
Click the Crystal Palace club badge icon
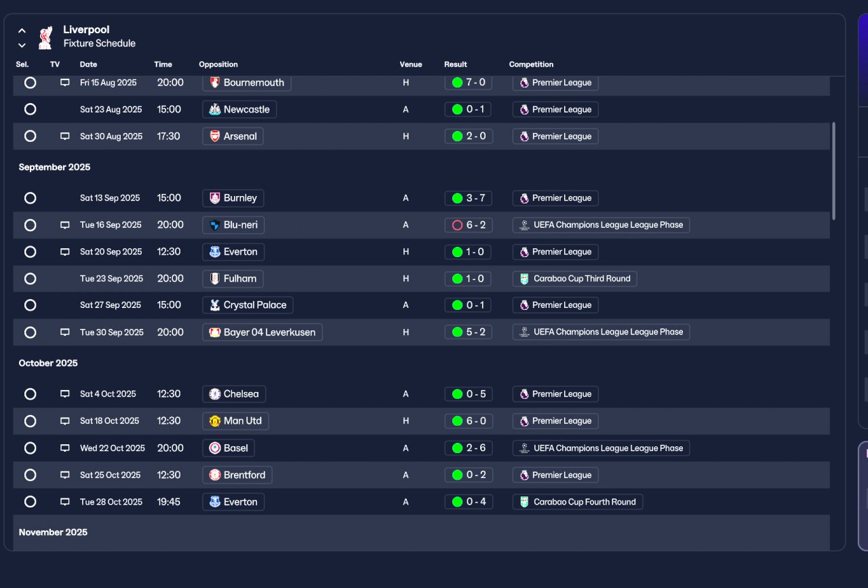pyautogui.click(x=215, y=305)
